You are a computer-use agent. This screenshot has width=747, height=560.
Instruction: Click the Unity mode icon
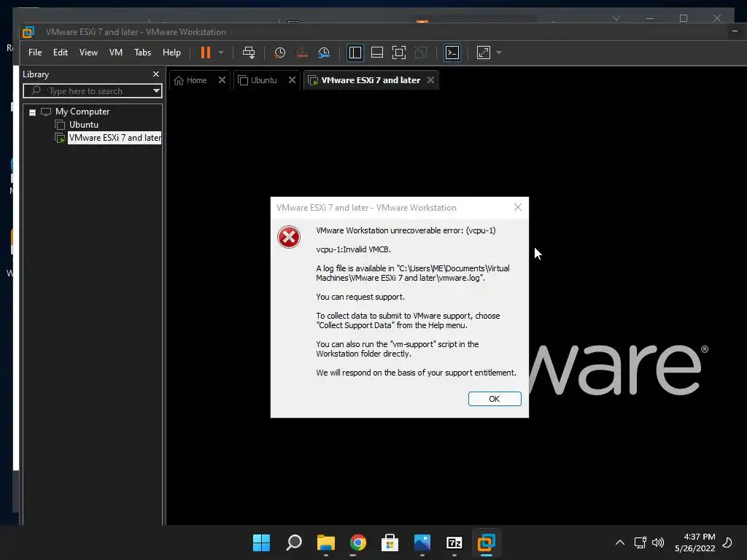coord(421,52)
